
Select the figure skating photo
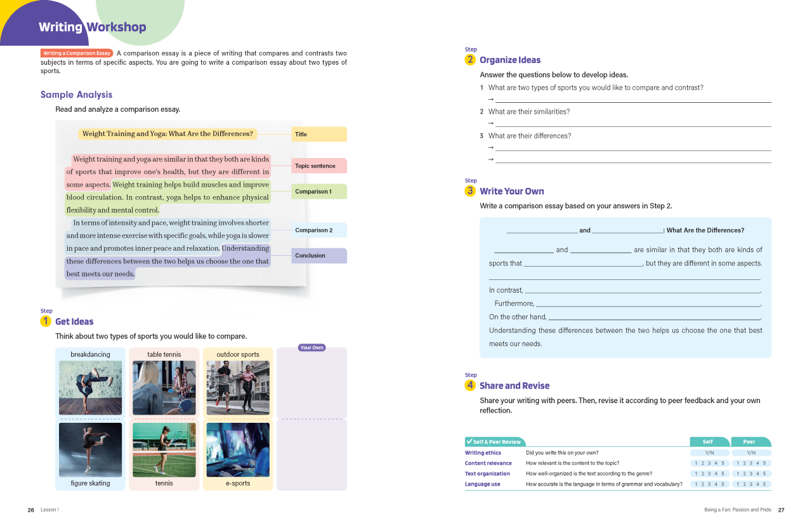(x=90, y=449)
